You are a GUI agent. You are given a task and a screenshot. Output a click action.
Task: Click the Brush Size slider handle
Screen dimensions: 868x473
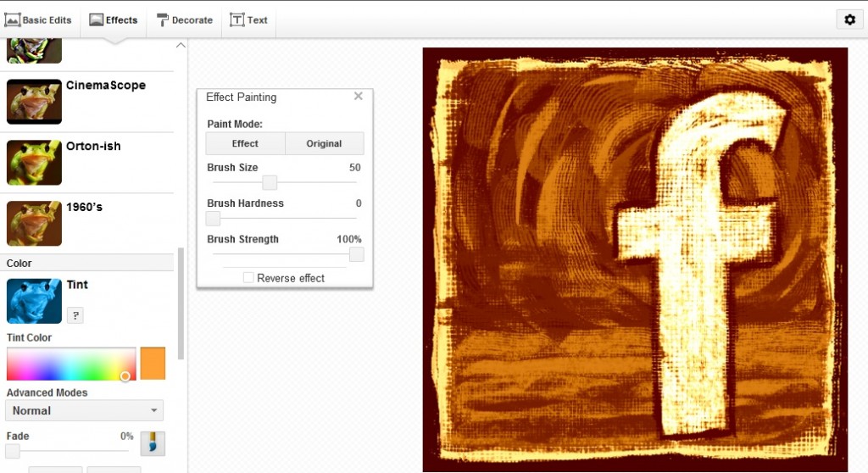tap(270, 182)
